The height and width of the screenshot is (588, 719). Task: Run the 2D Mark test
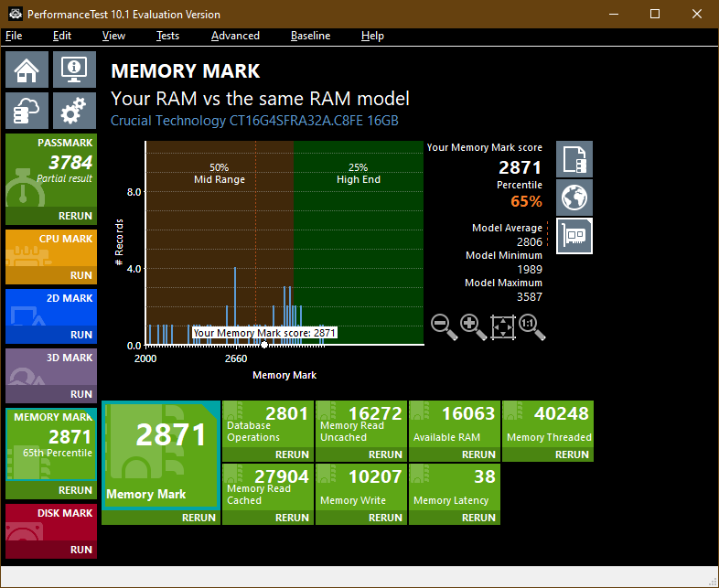51,335
